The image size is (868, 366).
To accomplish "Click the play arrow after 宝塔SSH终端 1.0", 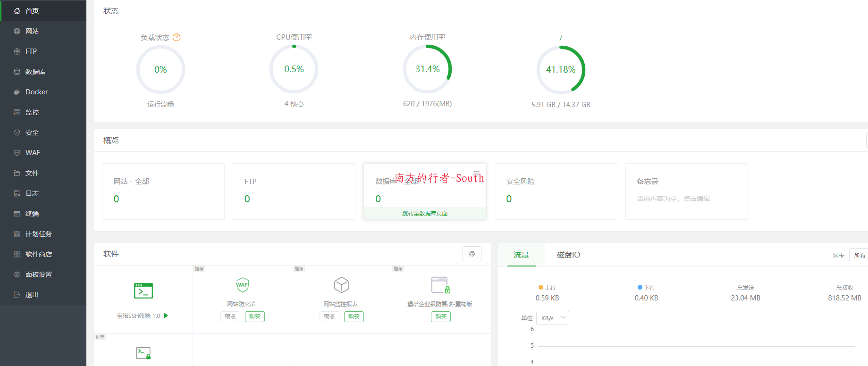I will [x=166, y=316].
